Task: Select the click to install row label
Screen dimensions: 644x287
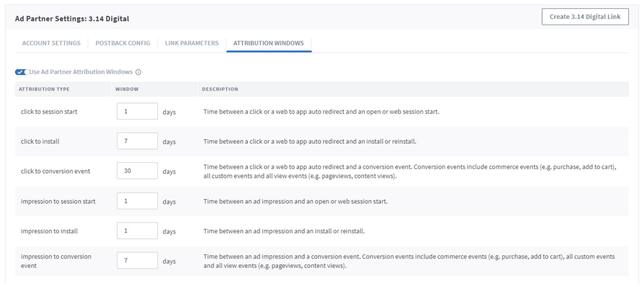Action: (x=40, y=141)
